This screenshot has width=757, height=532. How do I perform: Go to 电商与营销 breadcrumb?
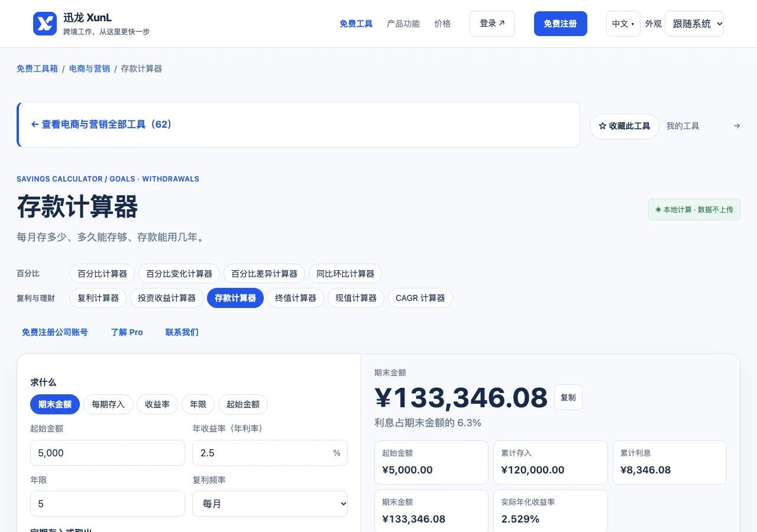tap(89, 69)
